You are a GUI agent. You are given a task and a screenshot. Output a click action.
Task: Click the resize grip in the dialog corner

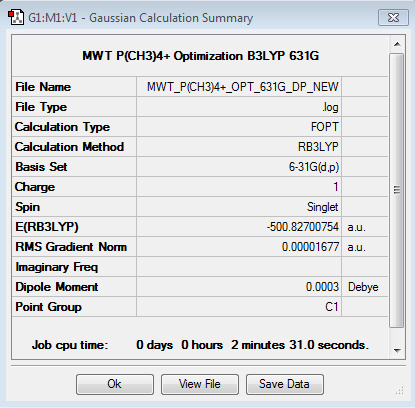click(x=400, y=390)
